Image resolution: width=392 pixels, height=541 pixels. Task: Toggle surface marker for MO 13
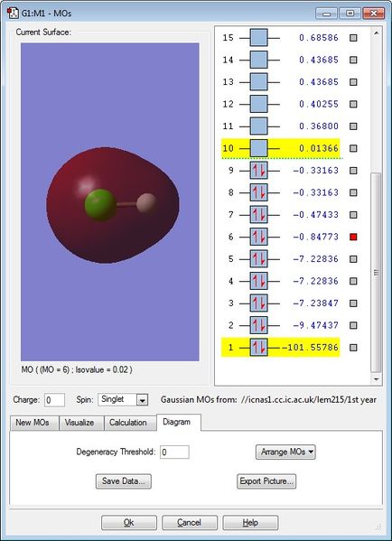click(x=353, y=82)
